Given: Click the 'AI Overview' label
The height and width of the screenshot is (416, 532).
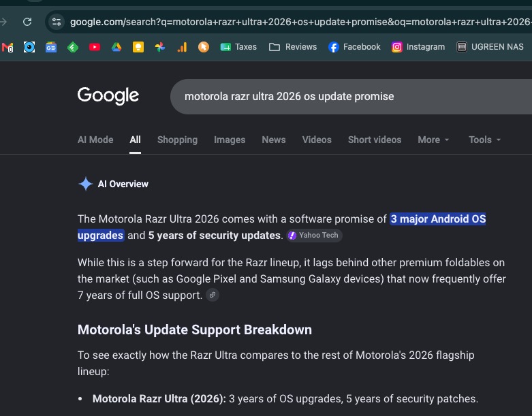Looking at the screenshot, I should pyautogui.click(x=123, y=184).
